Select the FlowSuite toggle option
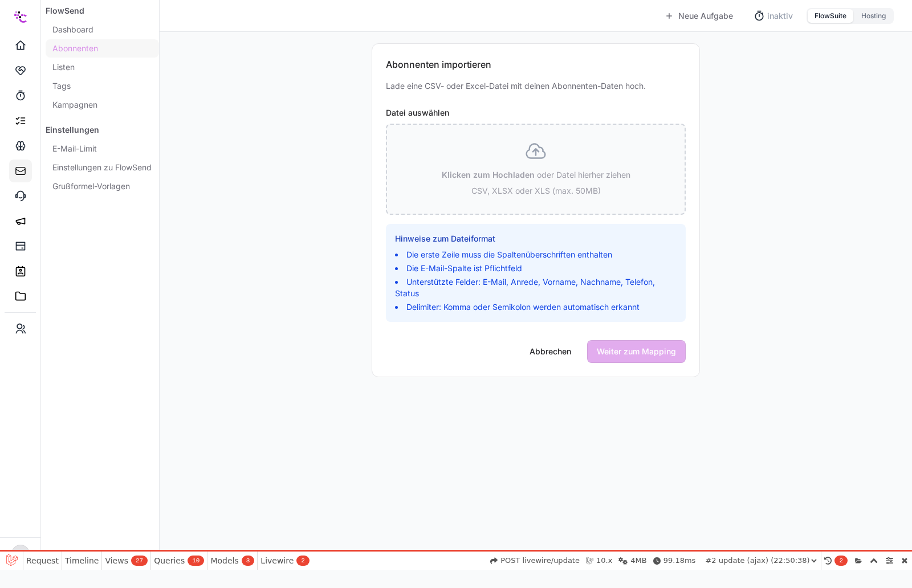Viewport: 912px width, 588px height. (830, 16)
